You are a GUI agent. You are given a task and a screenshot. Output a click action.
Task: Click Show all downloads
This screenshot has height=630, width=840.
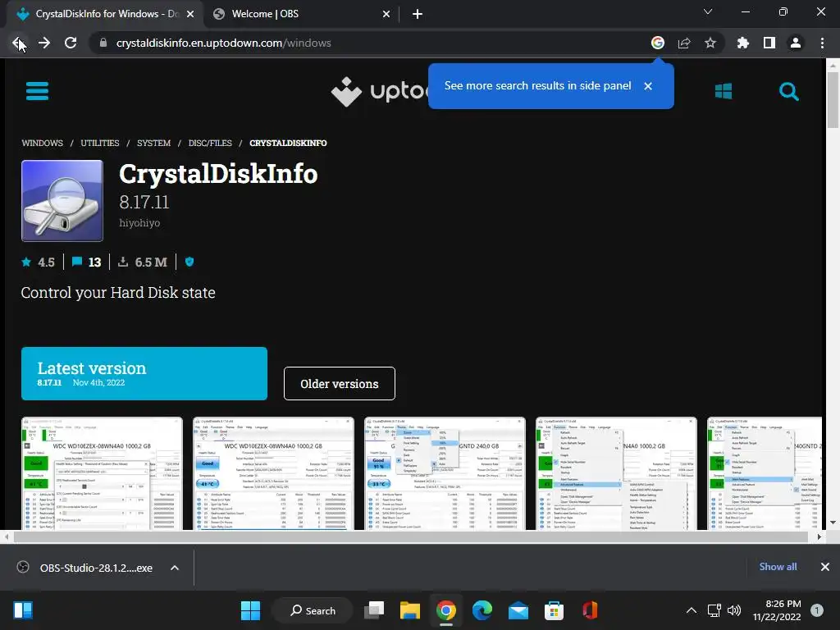coord(778,567)
